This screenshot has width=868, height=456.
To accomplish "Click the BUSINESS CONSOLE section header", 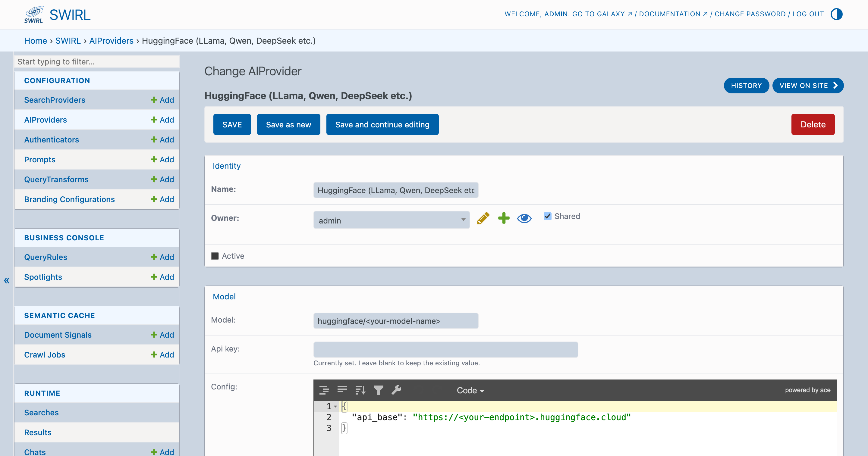I will (x=64, y=238).
